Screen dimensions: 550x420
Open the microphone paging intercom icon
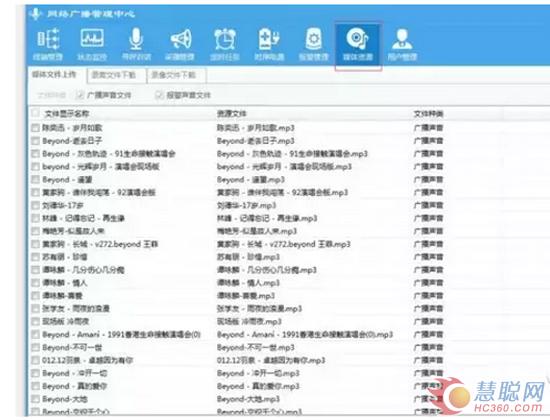pyautogui.click(x=136, y=44)
